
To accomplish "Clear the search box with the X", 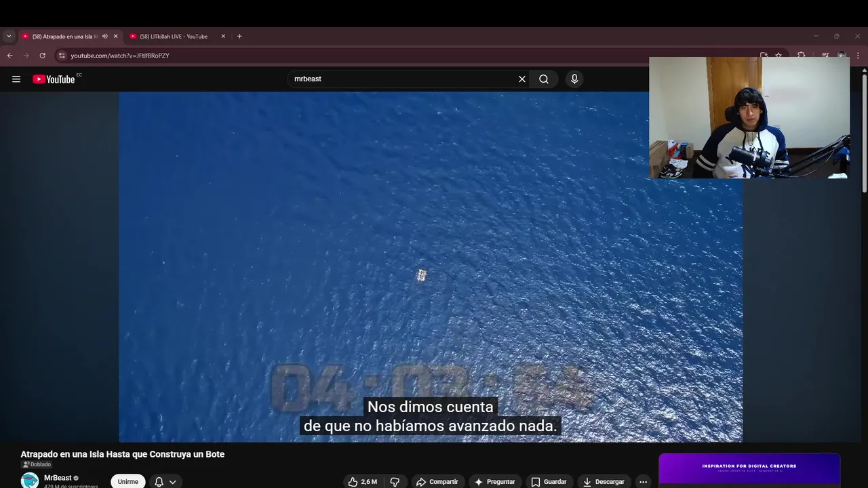I will 522,79.
